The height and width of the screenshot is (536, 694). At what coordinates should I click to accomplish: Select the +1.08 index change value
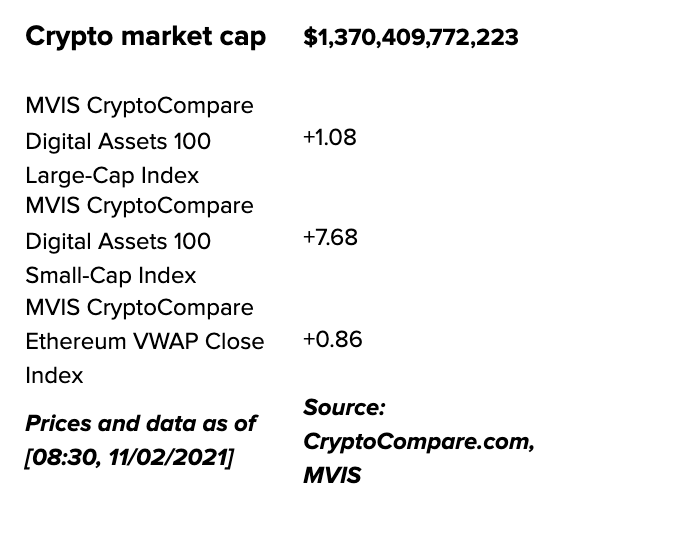[329, 137]
